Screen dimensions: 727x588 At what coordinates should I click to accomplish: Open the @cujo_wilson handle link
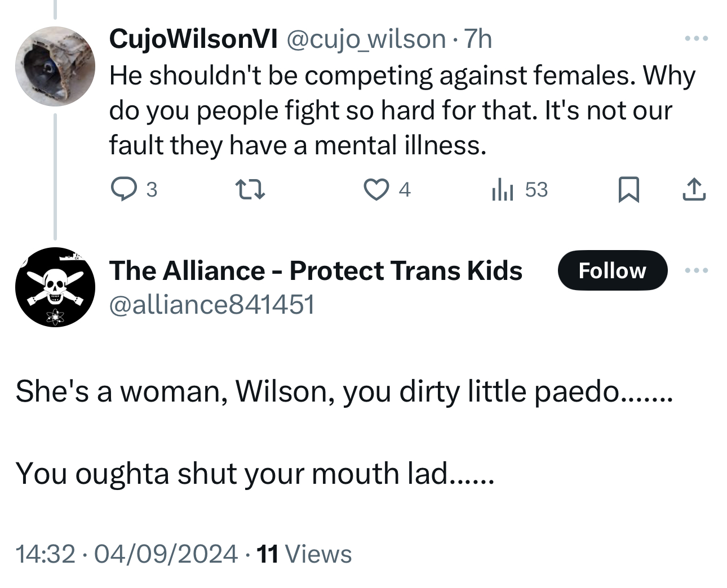(367, 39)
